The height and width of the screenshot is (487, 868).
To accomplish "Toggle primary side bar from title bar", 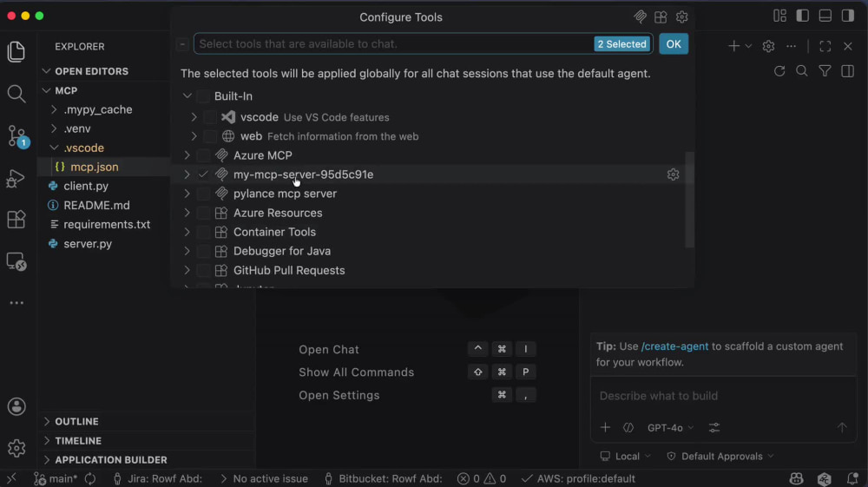I will coord(802,16).
